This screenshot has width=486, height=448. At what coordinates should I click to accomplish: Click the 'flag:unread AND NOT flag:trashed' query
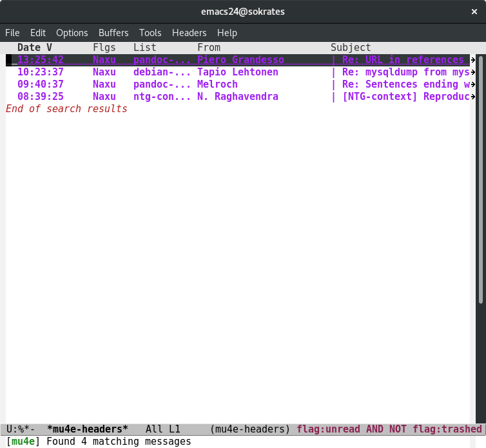click(389, 429)
